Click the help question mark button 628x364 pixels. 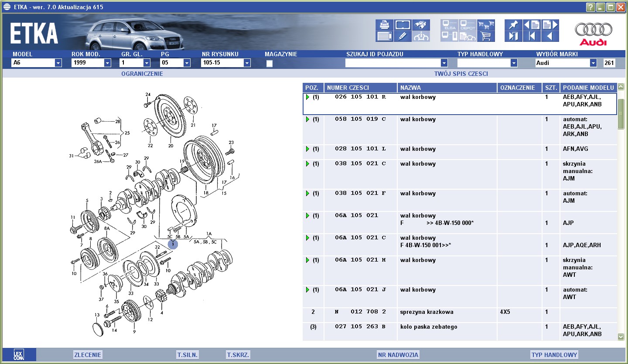(590, 7)
